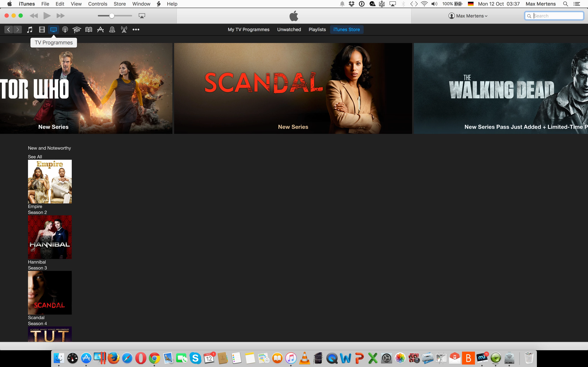Open the Controls menu
588x367 pixels.
point(97,4)
